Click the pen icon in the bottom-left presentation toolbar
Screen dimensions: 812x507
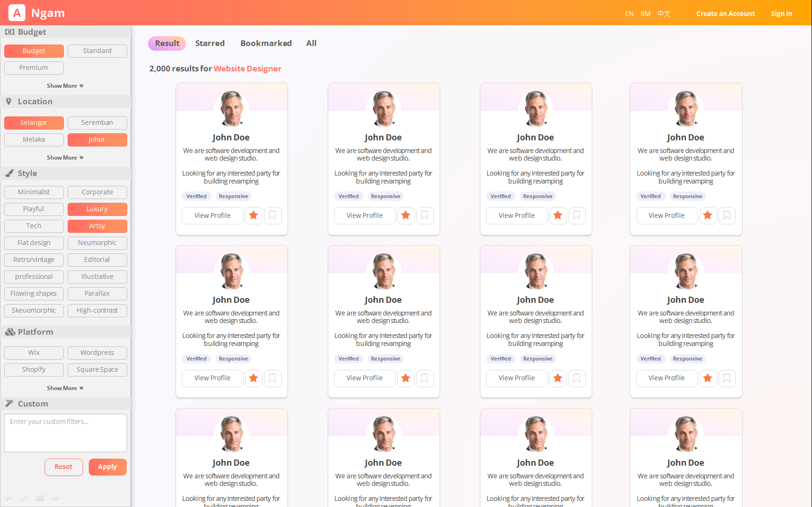(x=24, y=498)
